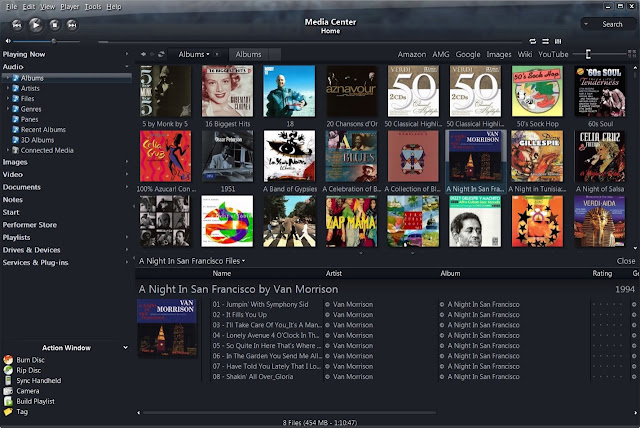Select Albums in the Audio tree
The height and width of the screenshot is (428, 640).
pyautogui.click(x=32, y=78)
